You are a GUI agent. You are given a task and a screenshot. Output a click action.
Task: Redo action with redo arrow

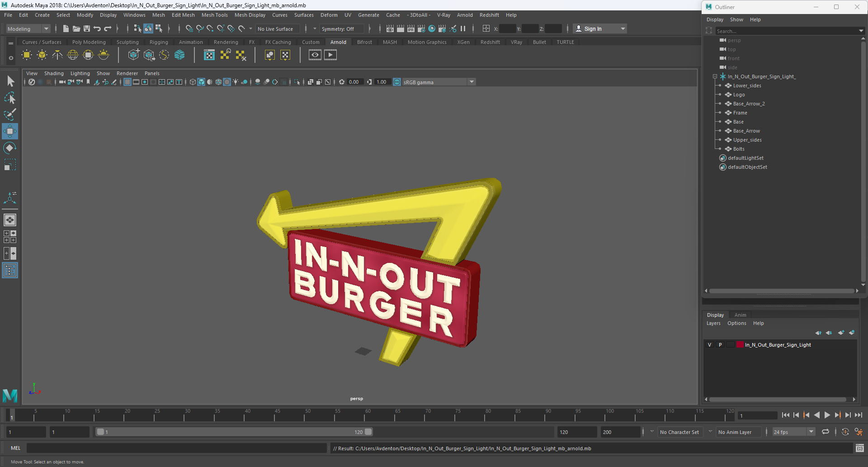[108, 29]
